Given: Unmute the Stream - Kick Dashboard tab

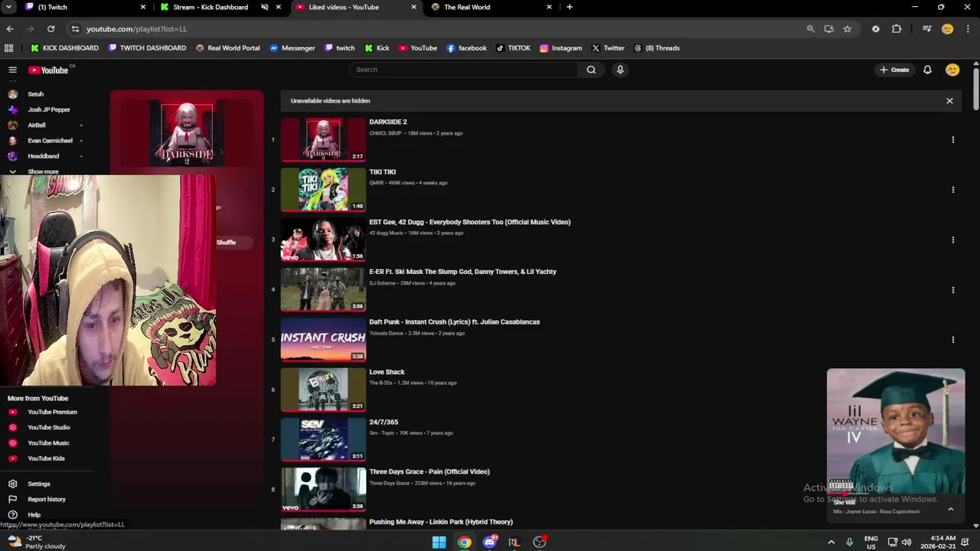Looking at the screenshot, I should click(x=264, y=7).
